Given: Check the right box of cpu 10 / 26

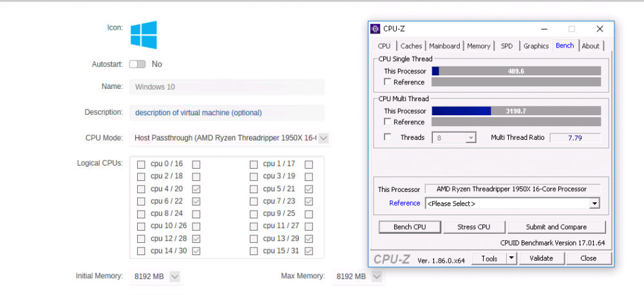Looking at the screenshot, I should click(196, 226).
